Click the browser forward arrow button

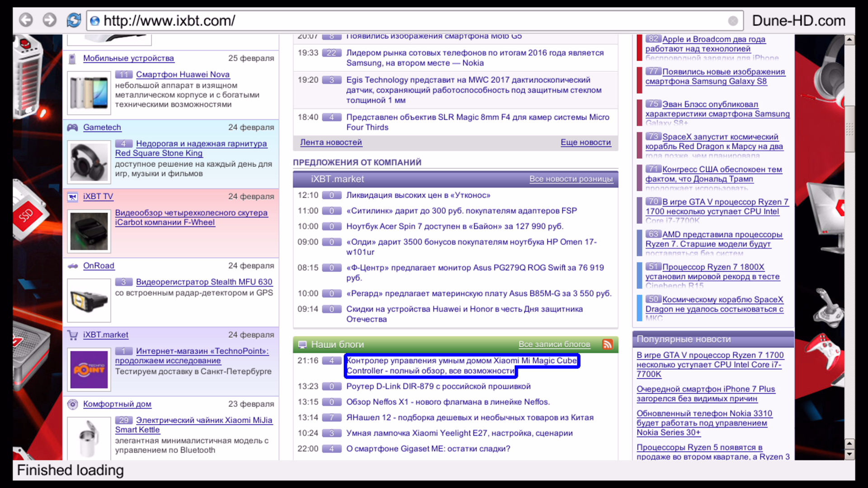50,20
